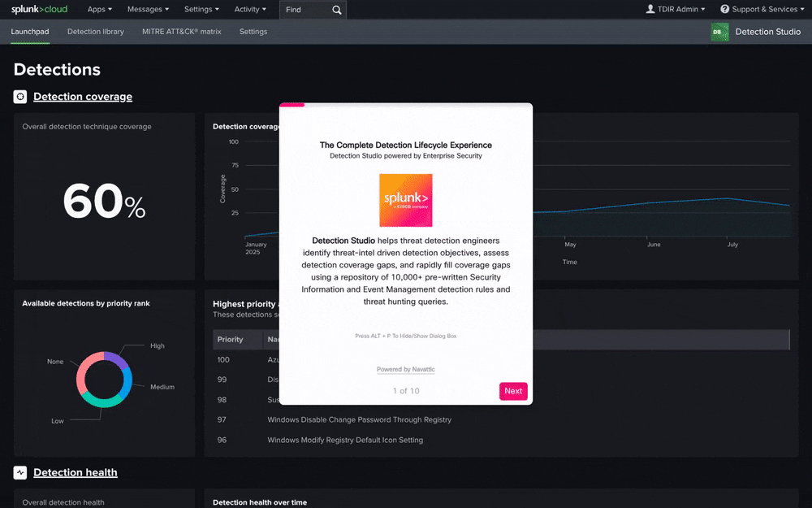Click the Splunk logo image in dialog
The image size is (812, 508).
click(x=405, y=200)
